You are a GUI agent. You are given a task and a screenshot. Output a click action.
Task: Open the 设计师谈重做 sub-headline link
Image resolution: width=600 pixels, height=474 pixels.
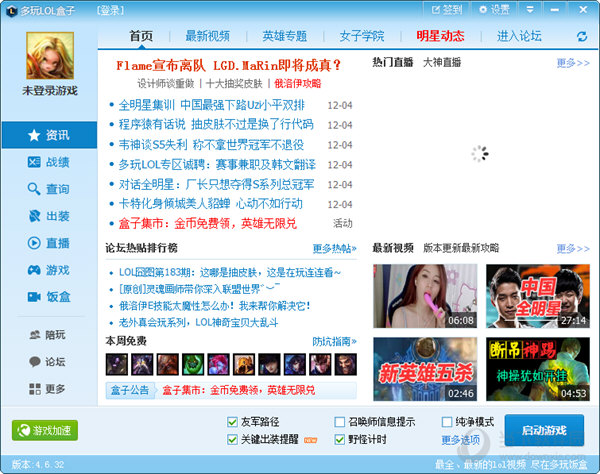pyautogui.click(x=166, y=83)
